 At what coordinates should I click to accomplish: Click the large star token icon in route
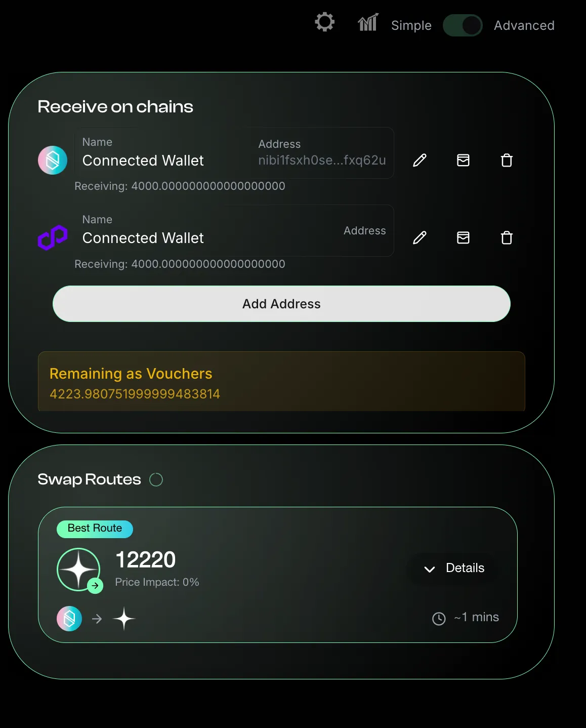(78, 570)
